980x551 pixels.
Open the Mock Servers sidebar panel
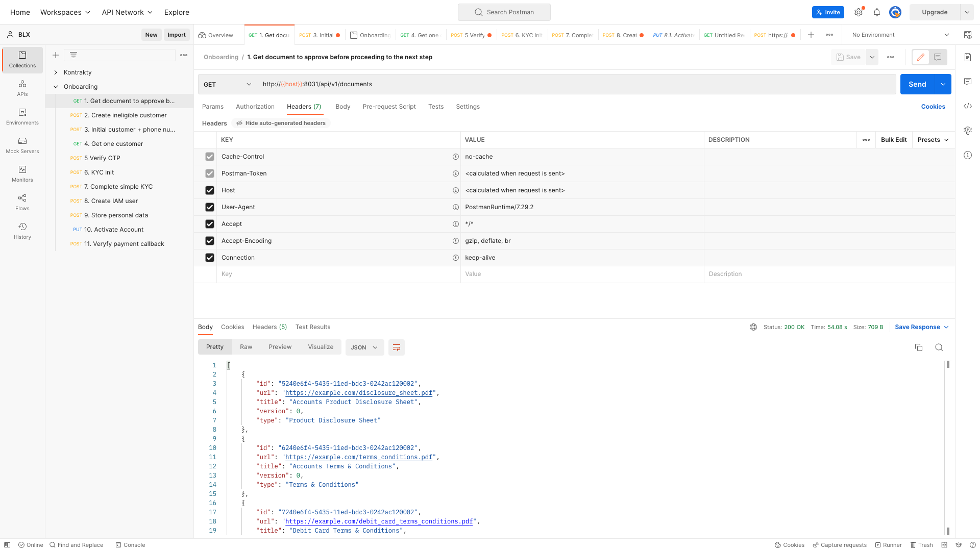tap(22, 145)
